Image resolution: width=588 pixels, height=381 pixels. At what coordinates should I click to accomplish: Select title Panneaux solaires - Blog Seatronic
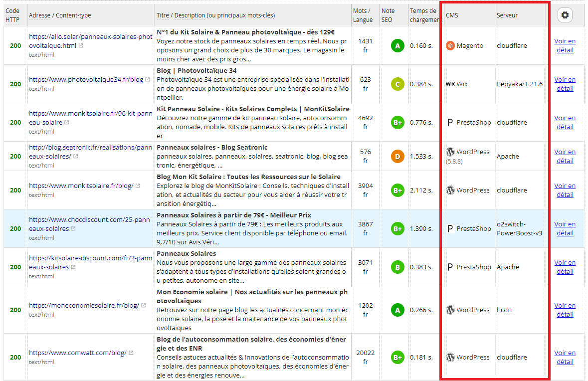pyautogui.click(x=212, y=148)
